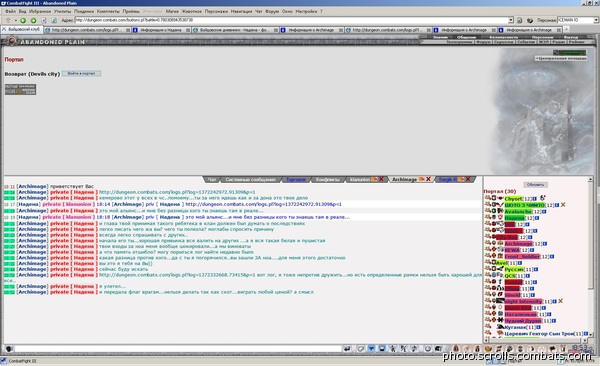
Task: Expand the Персонаж character selector dropdown
Action: tap(596, 20)
